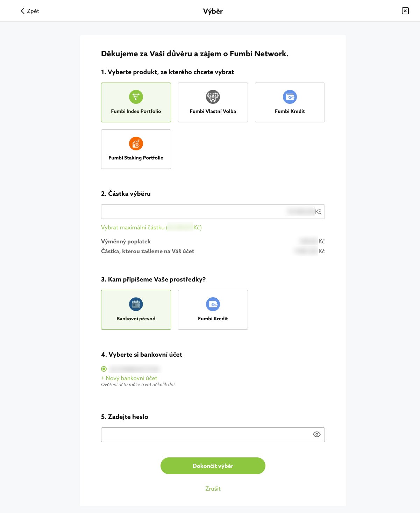The image size is (420, 513).
Task: Choose the Fumbi Kredit wallet icon as the destination
Action: pyautogui.click(x=213, y=304)
